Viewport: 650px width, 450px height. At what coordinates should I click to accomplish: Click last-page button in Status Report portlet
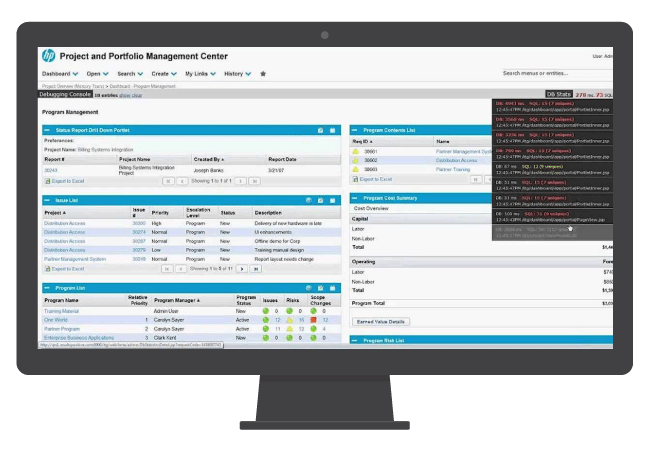(x=255, y=181)
